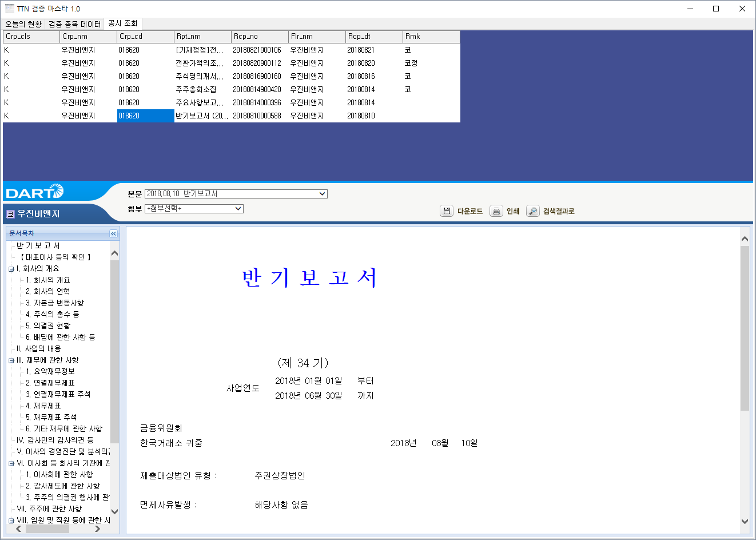
Task: Open 2. 연결재무제표 tree item
Action: [50, 383]
